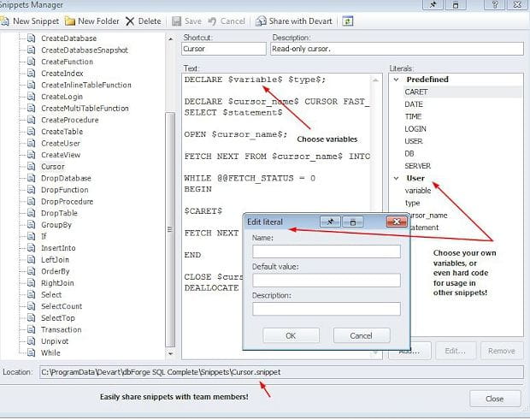
Task: Collapse the Predefined literals group
Action: pyautogui.click(x=396, y=80)
